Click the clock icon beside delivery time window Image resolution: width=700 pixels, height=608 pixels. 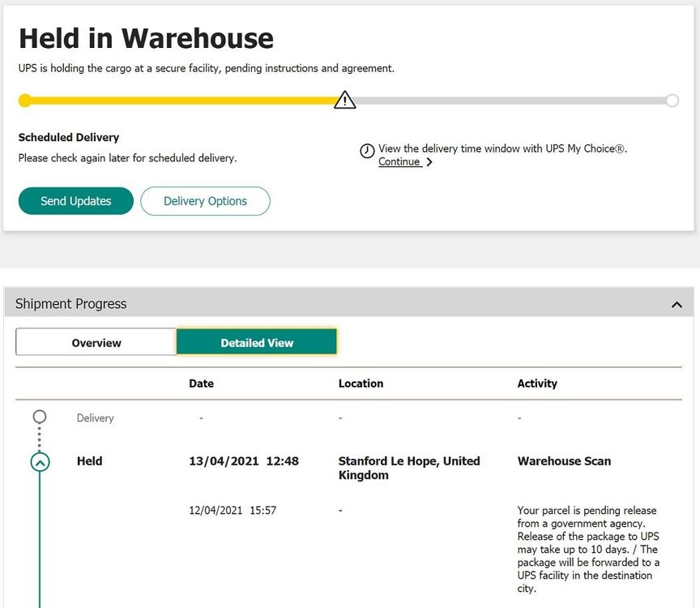click(x=367, y=151)
